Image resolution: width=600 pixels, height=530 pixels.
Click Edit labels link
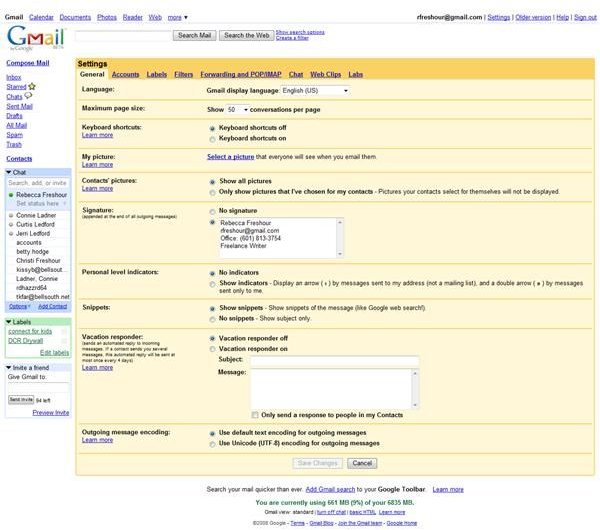(54, 352)
